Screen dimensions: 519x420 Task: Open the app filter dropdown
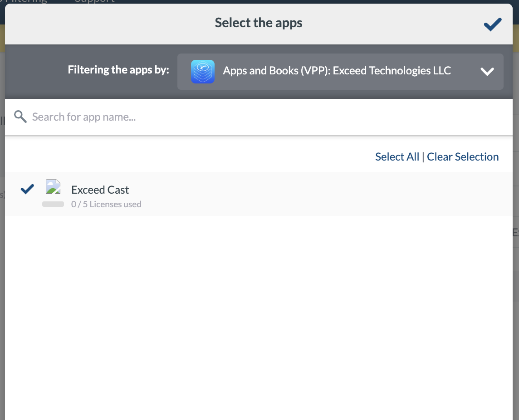(340, 72)
